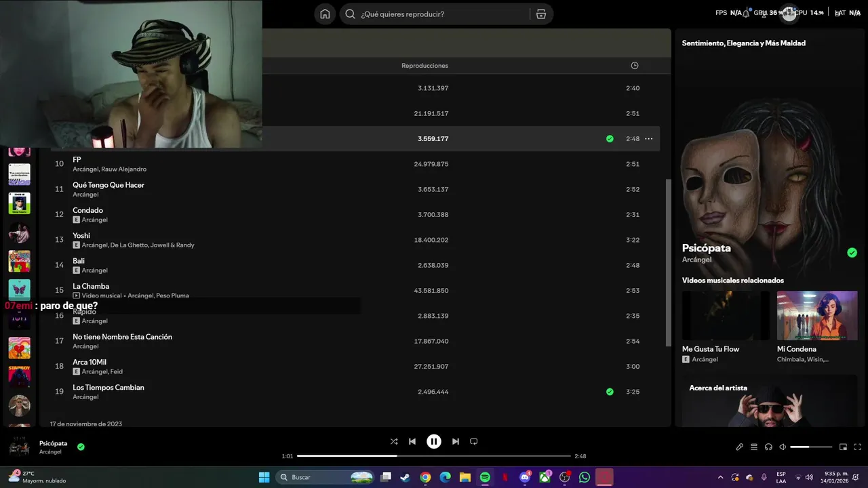Open Microsoft Edge from the taskbar
The image size is (868, 488).
click(445, 477)
